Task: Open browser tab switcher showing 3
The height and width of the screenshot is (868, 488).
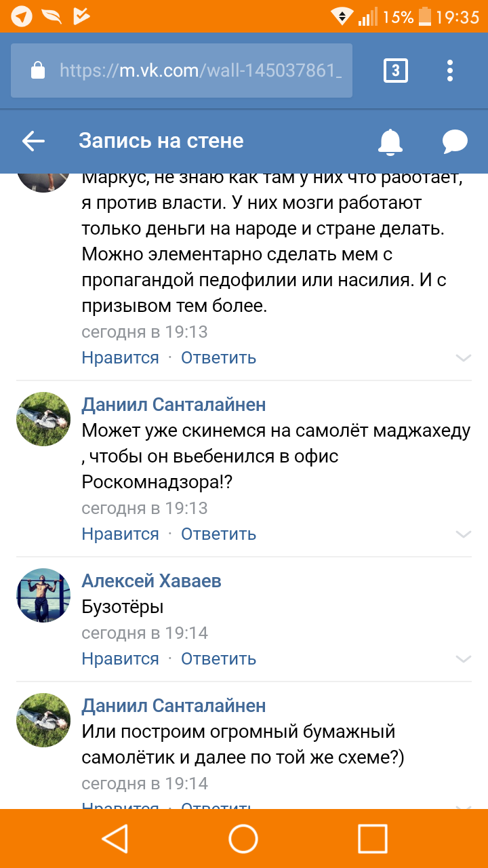Action: [x=396, y=71]
